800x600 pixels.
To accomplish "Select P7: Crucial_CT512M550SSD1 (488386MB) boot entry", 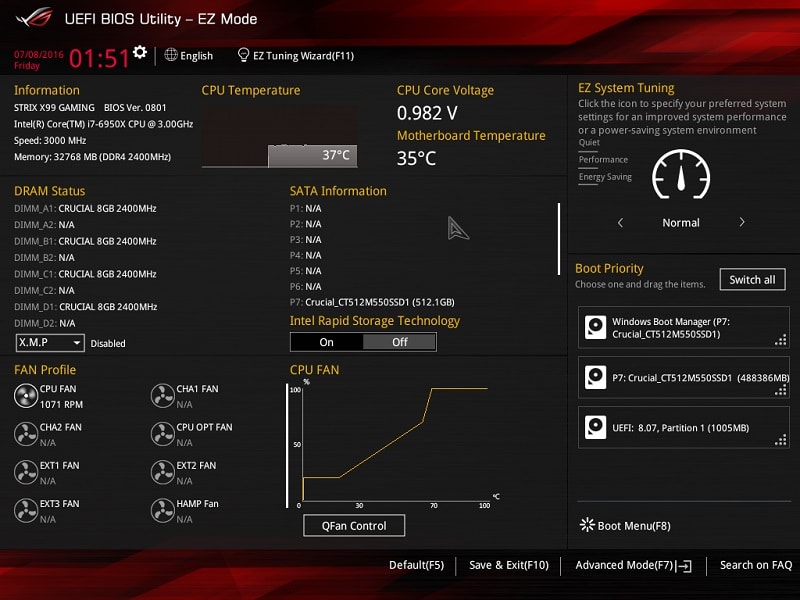I will 684,378.
